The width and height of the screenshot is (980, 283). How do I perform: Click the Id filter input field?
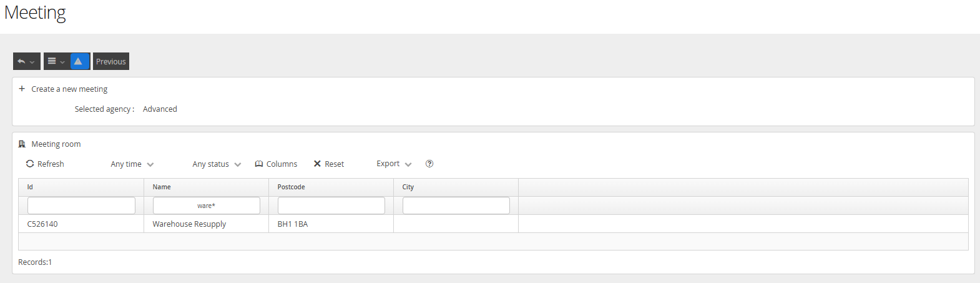coord(81,206)
